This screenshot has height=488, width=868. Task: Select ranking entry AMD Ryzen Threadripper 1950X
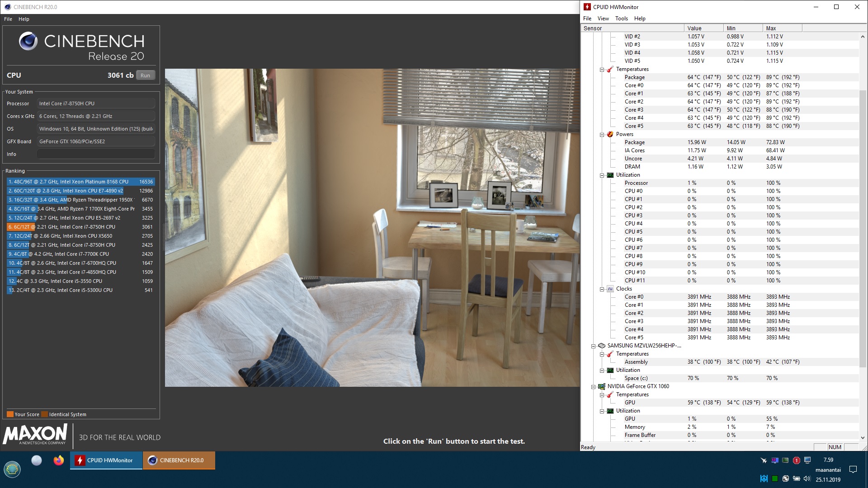click(x=81, y=200)
